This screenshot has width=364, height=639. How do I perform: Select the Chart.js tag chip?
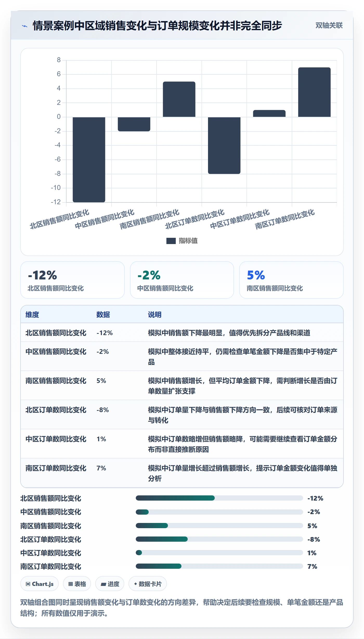40,584
